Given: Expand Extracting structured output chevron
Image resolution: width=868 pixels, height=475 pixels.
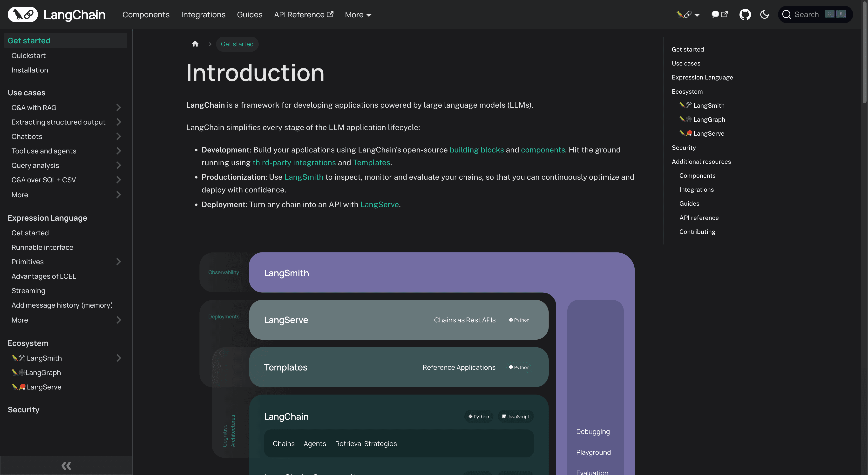Looking at the screenshot, I should 119,122.
